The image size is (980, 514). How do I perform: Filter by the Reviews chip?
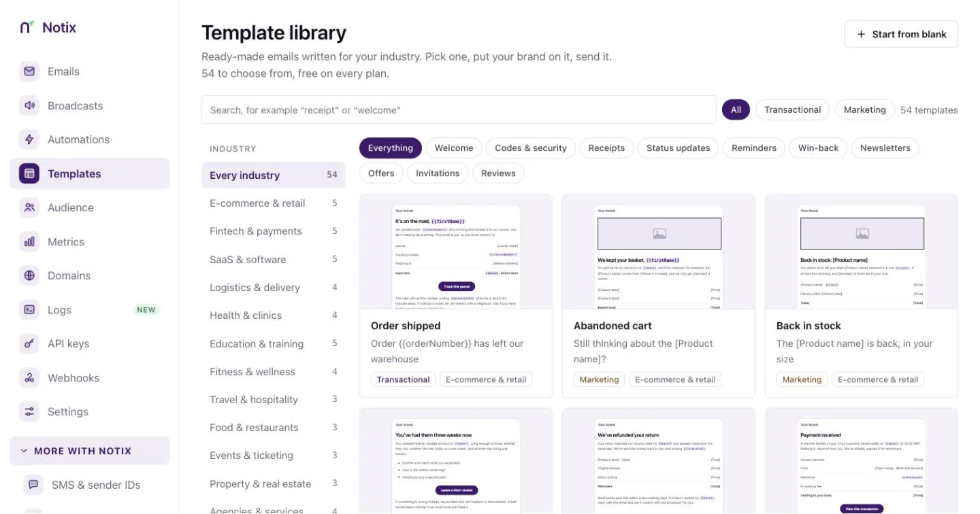498,173
